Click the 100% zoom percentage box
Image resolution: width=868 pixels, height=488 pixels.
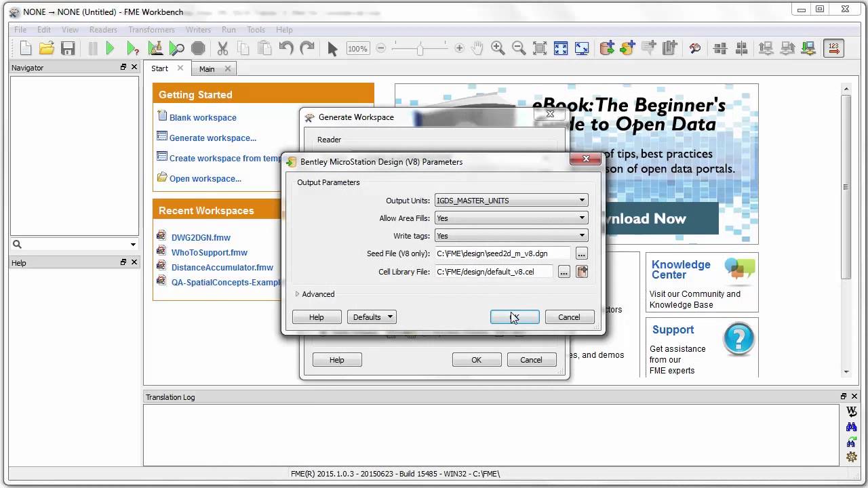tap(357, 49)
